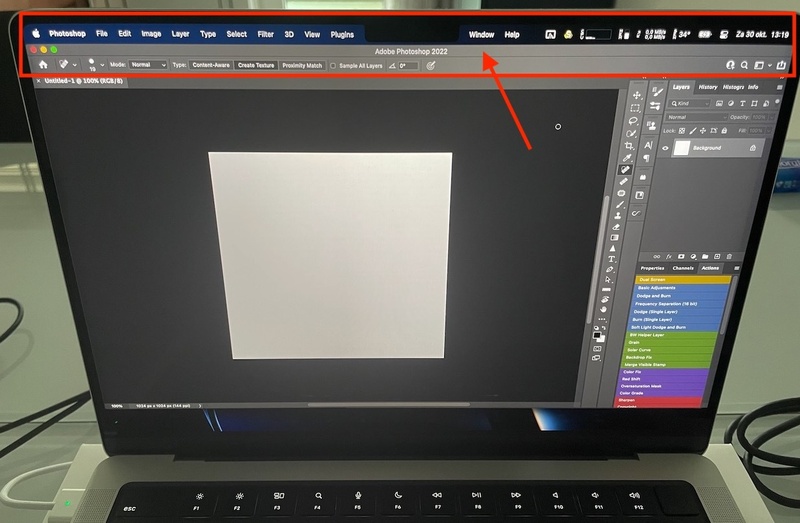Viewport: 800px width, 523px height.
Task: Select the Pen tool
Action: point(610,269)
